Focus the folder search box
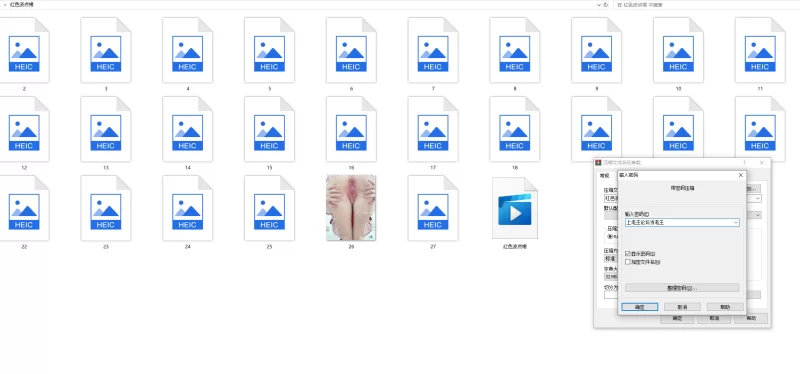The height and width of the screenshot is (374, 800). tap(707, 5)
